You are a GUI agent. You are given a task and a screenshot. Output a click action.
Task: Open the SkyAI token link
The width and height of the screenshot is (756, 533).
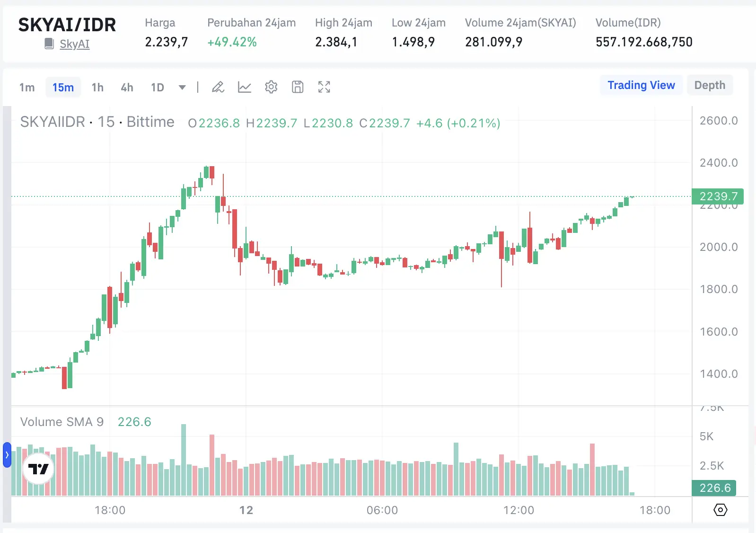(x=74, y=44)
